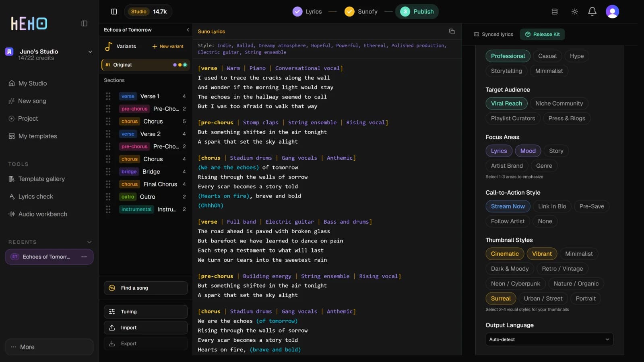This screenshot has width=644, height=362.
Task: Collapse the Recents section
Action: click(89, 242)
